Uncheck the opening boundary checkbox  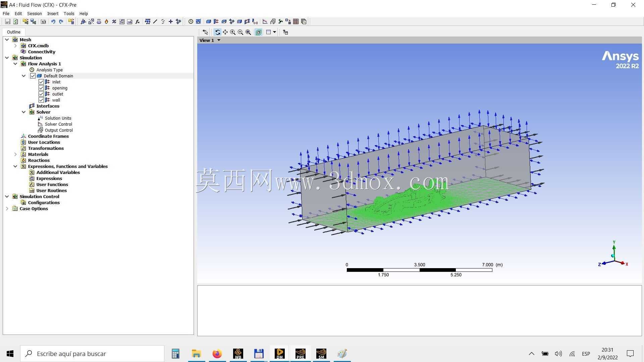[x=41, y=88]
